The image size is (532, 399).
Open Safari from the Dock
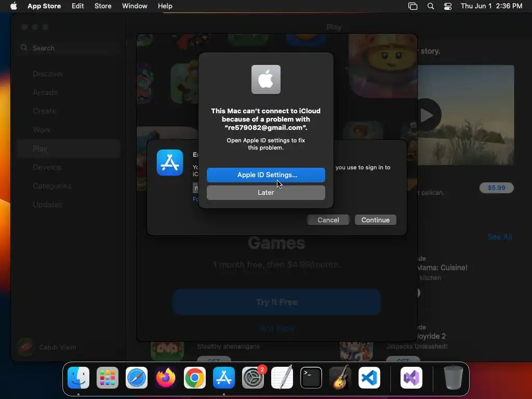coord(137,378)
